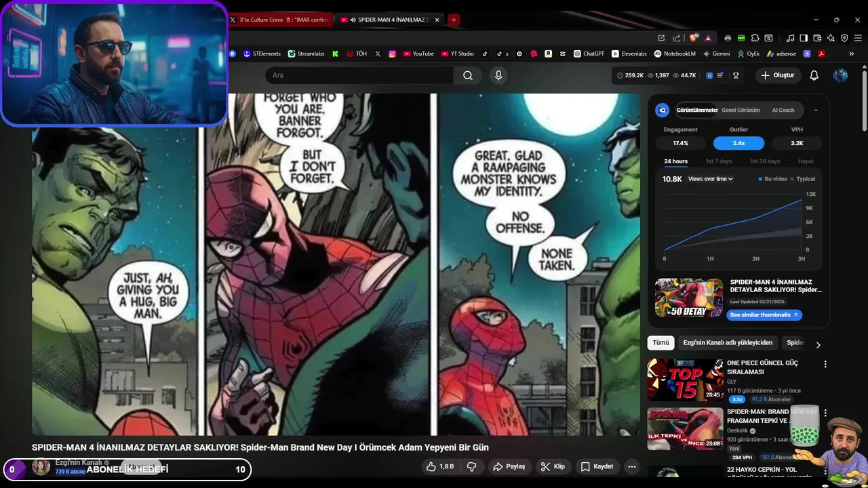This screenshot has width=868, height=488.
Task: Select the 1st 28 days tab
Action: point(765,161)
